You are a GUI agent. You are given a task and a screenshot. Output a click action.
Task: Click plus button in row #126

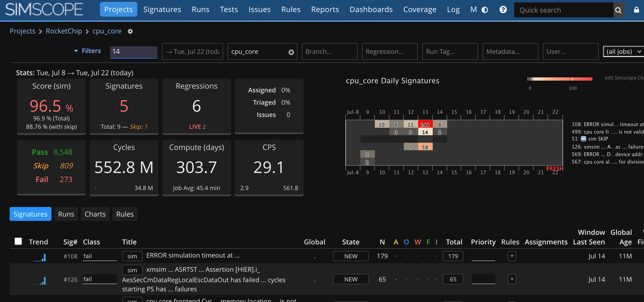pos(512,279)
